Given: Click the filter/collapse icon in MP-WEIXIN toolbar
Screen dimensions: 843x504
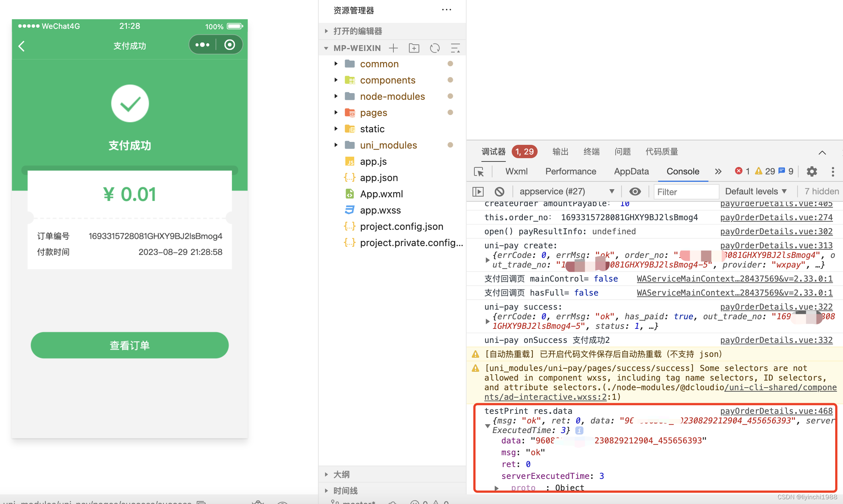Looking at the screenshot, I should [x=455, y=48].
